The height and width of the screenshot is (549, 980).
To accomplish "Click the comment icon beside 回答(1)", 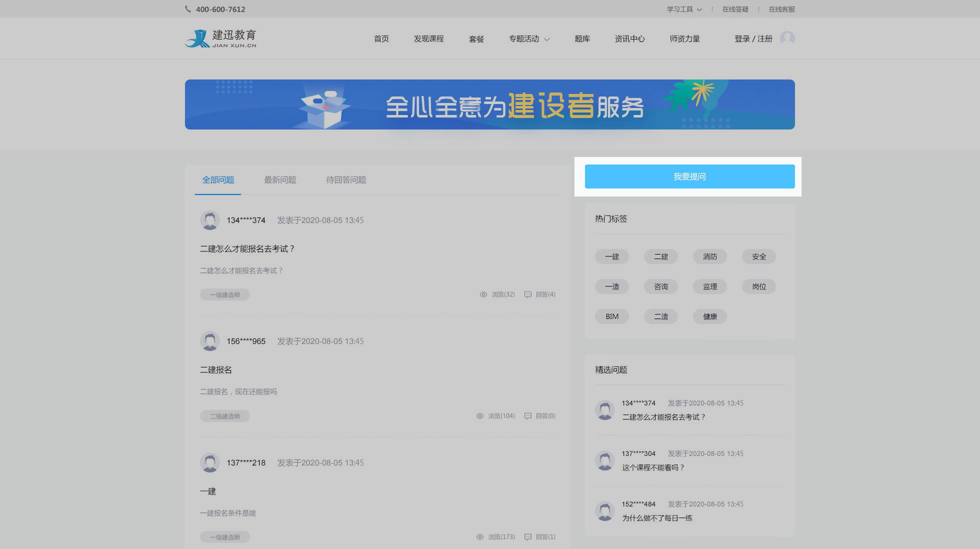I will (527, 537).
